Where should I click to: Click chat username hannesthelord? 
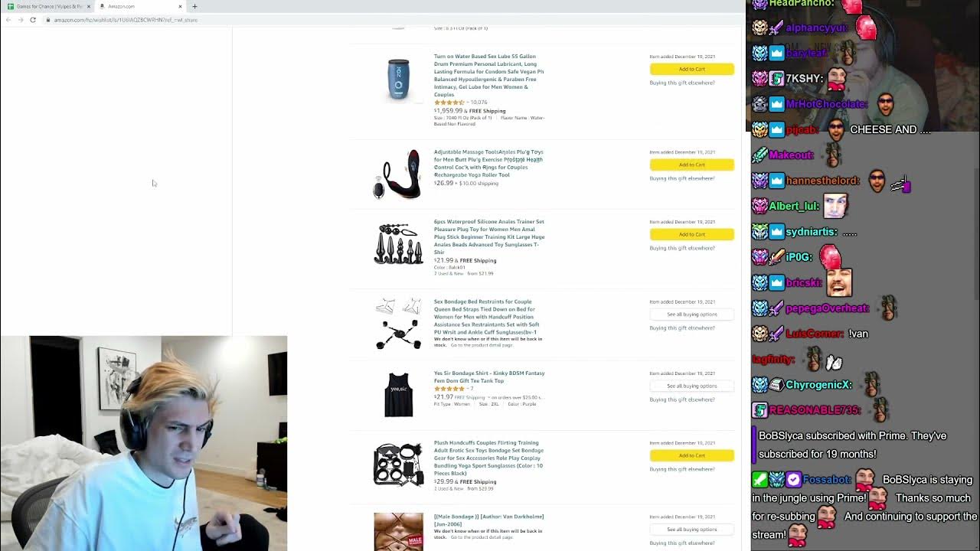click(x=822, y=181)
